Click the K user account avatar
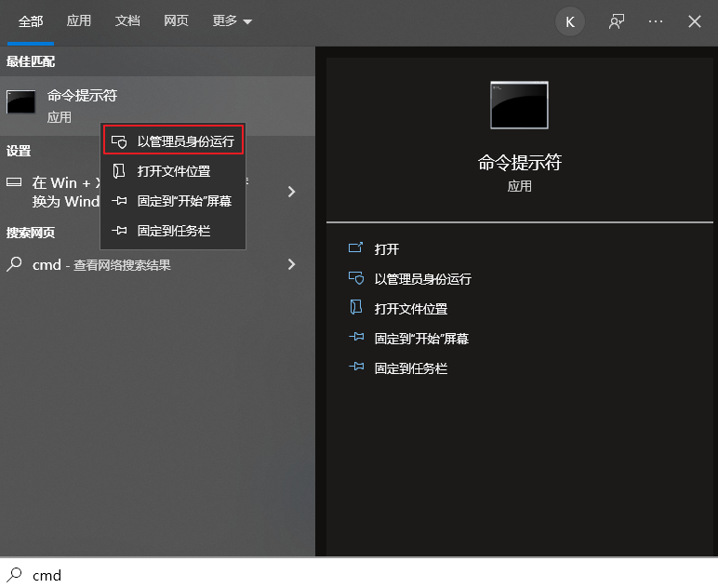Viewport: 718px width, 588px height. (569, 21)
